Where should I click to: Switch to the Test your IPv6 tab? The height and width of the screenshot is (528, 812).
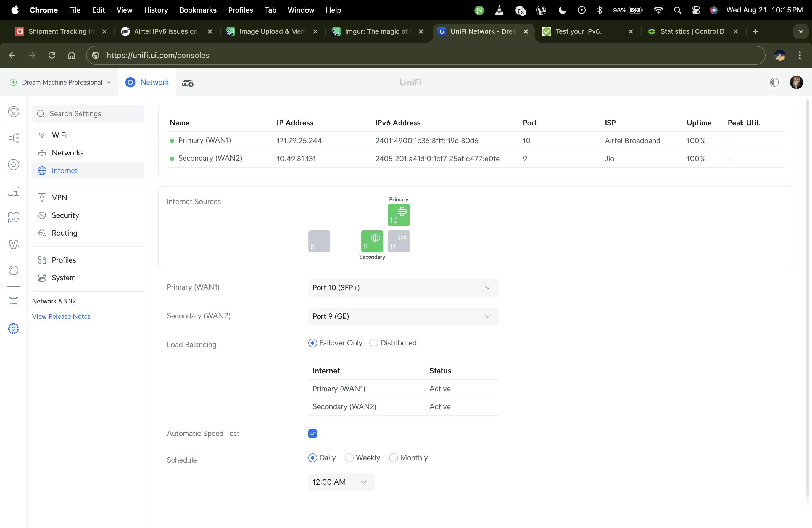click(579, 31)
